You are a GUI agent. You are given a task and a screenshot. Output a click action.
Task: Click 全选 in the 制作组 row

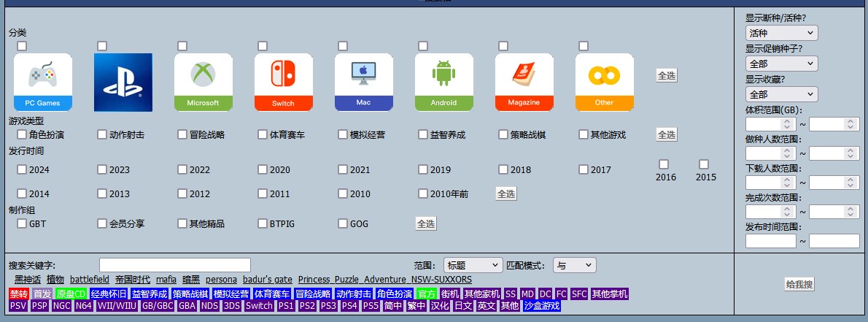pyautogui.click(x=426, y=224)
